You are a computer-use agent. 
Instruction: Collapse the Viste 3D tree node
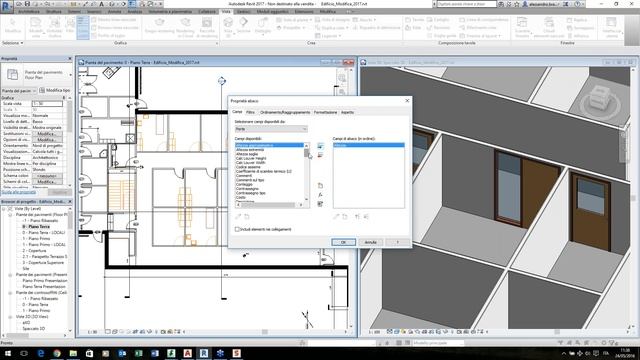pos(10,317)
